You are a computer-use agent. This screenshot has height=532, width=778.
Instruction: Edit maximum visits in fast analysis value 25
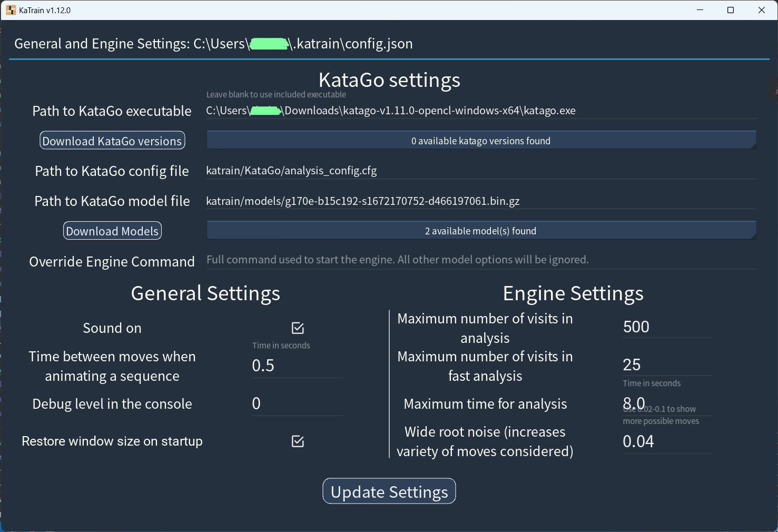667,364
